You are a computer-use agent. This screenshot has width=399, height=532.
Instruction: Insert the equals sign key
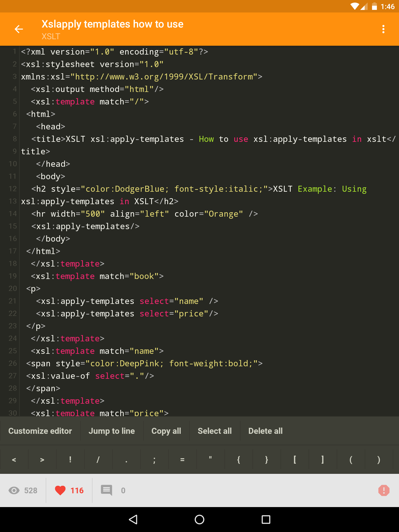click(x=182, y=460)
